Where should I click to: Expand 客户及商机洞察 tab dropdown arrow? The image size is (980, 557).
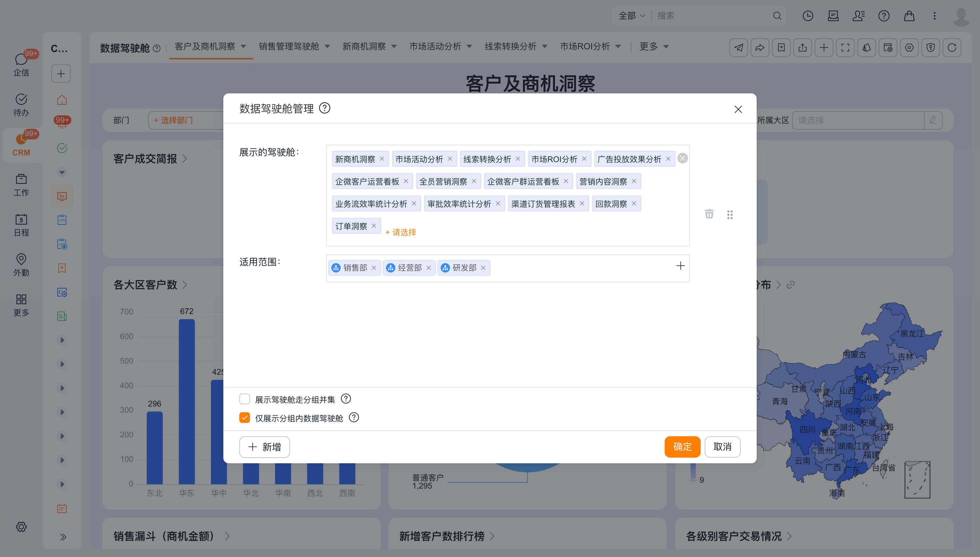point(243,46)
